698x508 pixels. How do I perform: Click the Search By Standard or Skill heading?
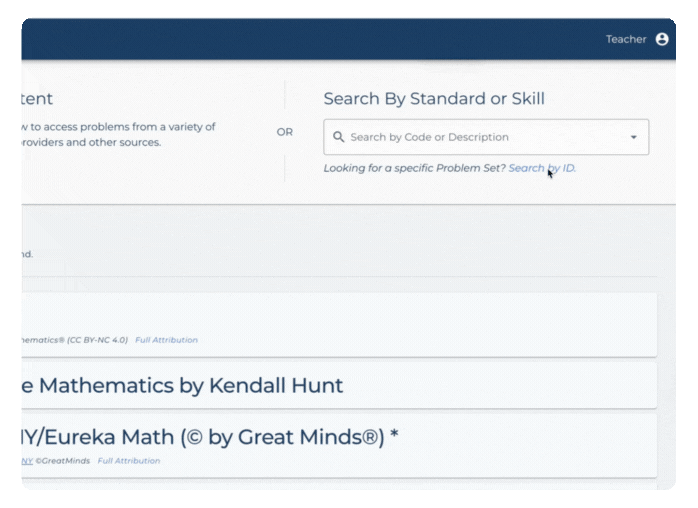[x=434, y=98]
